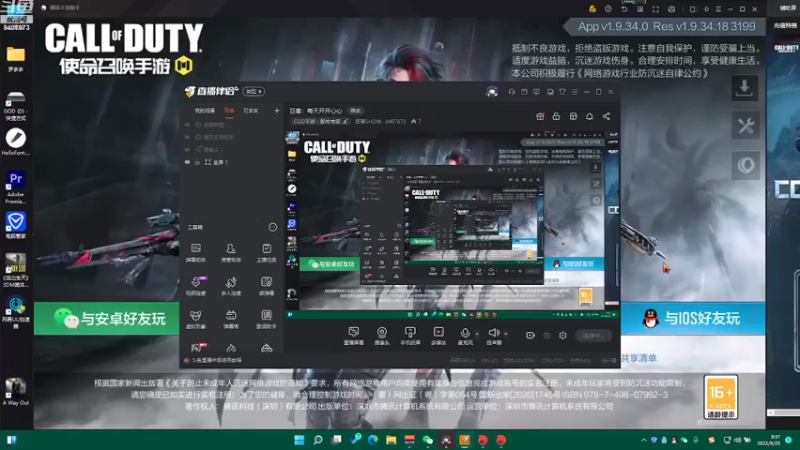Toggle the preview eye icon beside settings gear

(547, 335)
